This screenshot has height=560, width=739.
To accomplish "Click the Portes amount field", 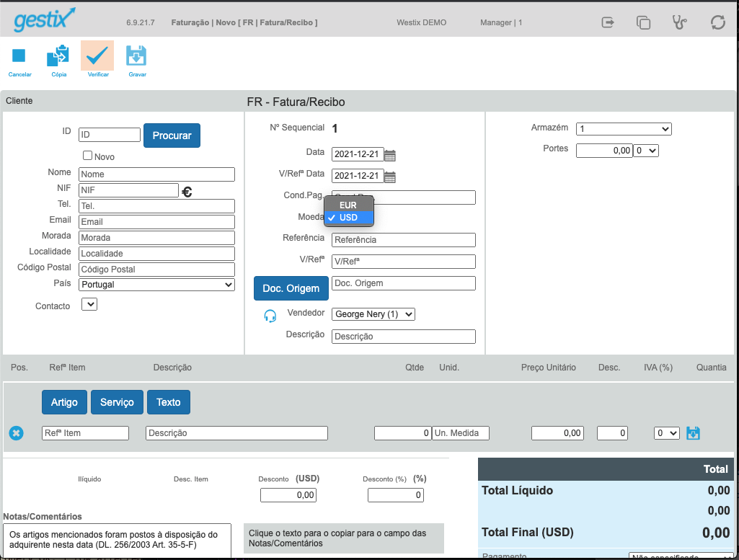I will pyautogui.click(x=604, y=151).
